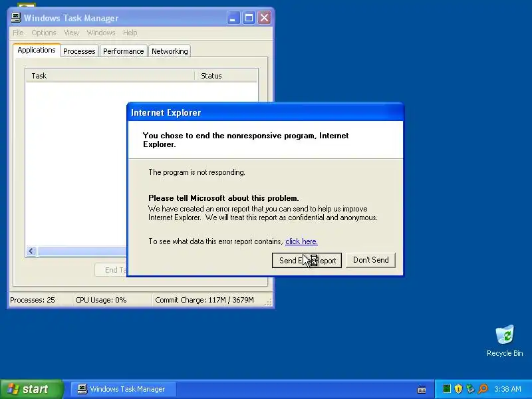This screenshot has width=532, height=399.
Task: Switch to the Applications tab
Action: point(37,51)
